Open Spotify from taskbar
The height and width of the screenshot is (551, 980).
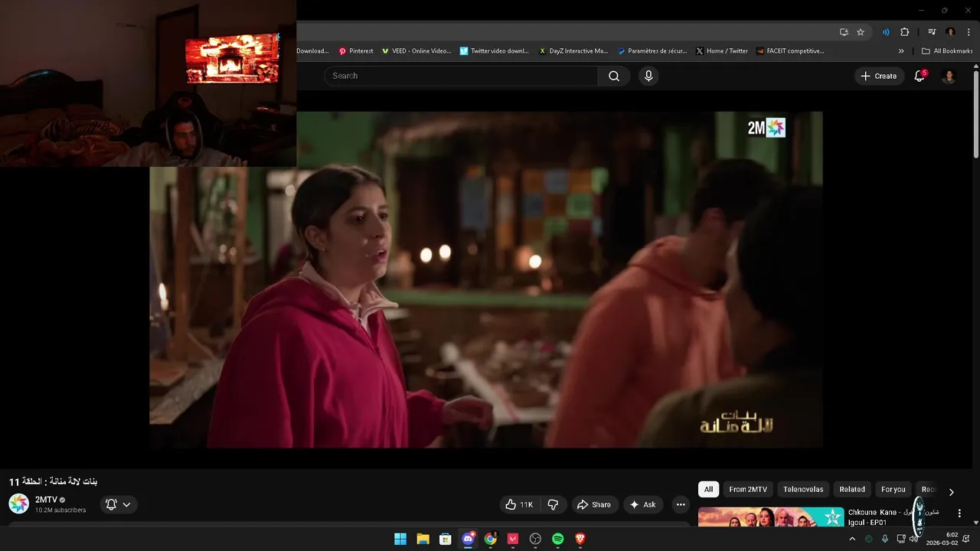pyautogui.click(x=557, y=539)
